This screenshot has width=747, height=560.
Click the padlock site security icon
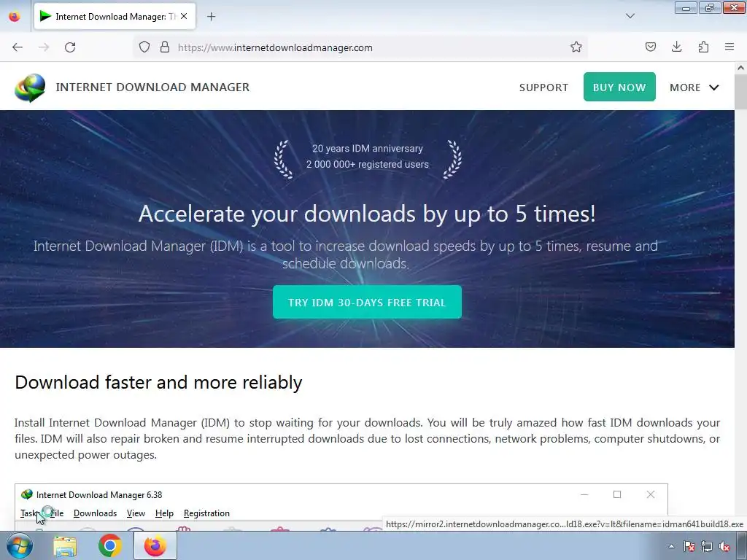point(165,47)
